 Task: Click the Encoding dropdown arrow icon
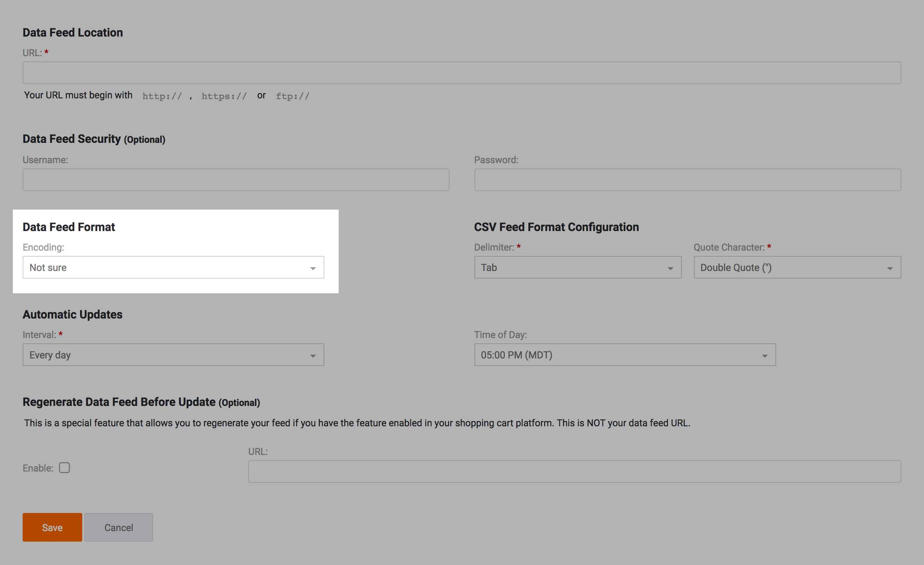[x=313, y=268]
